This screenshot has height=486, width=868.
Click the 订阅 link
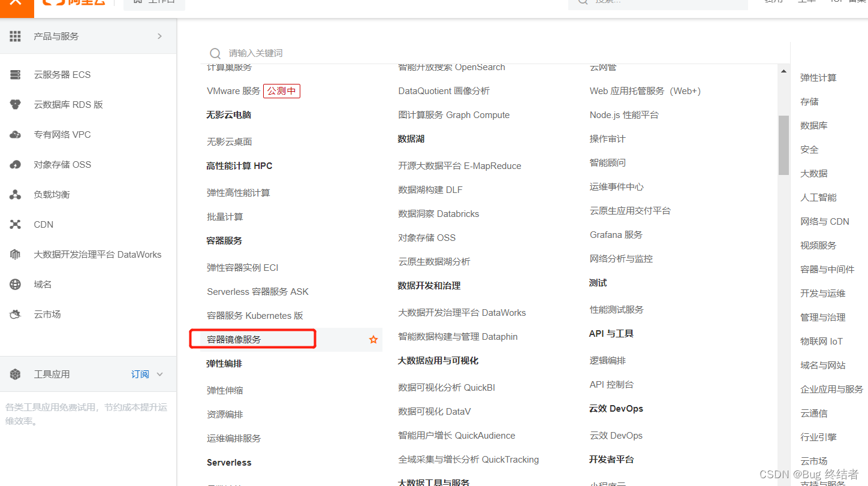(x=140, y=375)
